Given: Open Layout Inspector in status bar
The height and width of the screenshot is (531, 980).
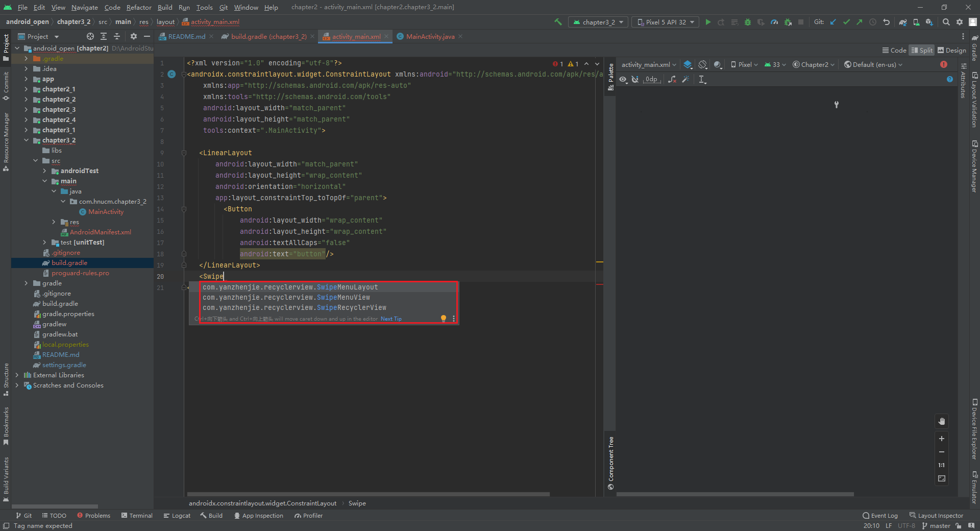Looking at the screenshot, I should tap(936, 516).
